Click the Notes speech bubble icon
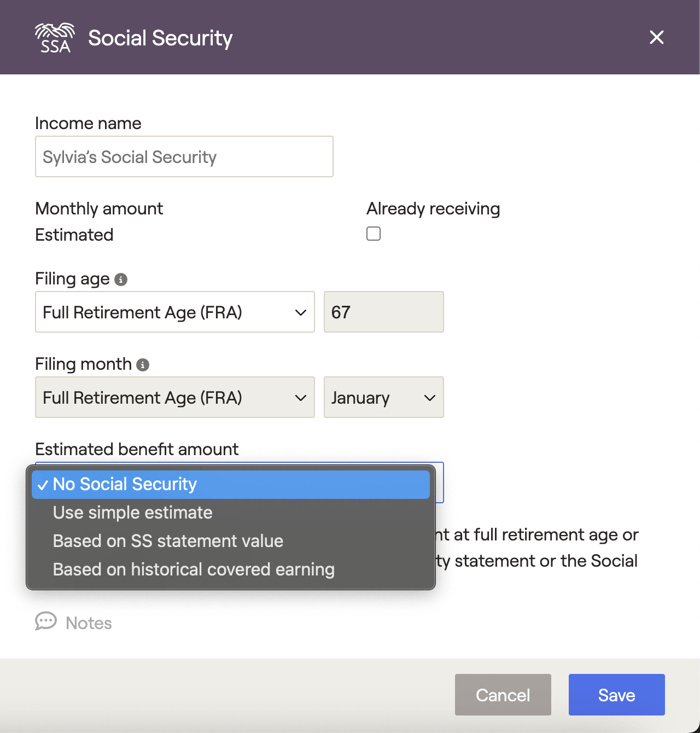This screenshot has height=733, width=700. 46,621
